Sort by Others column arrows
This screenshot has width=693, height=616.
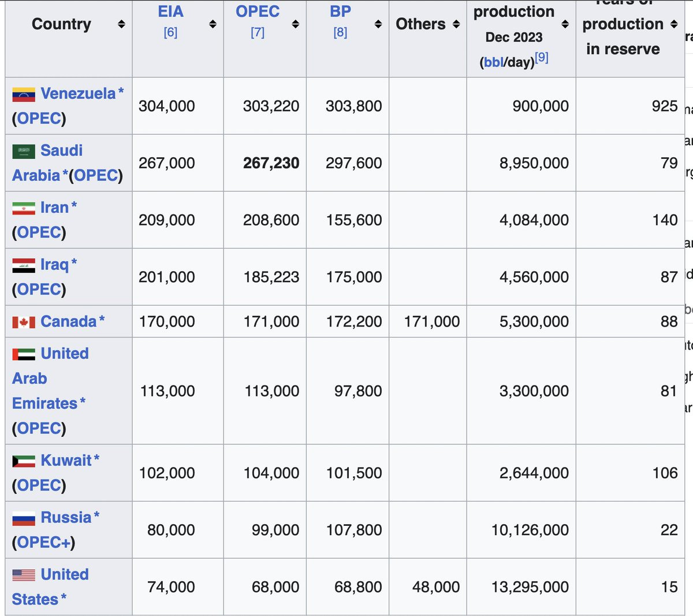[x=456, y=24]
